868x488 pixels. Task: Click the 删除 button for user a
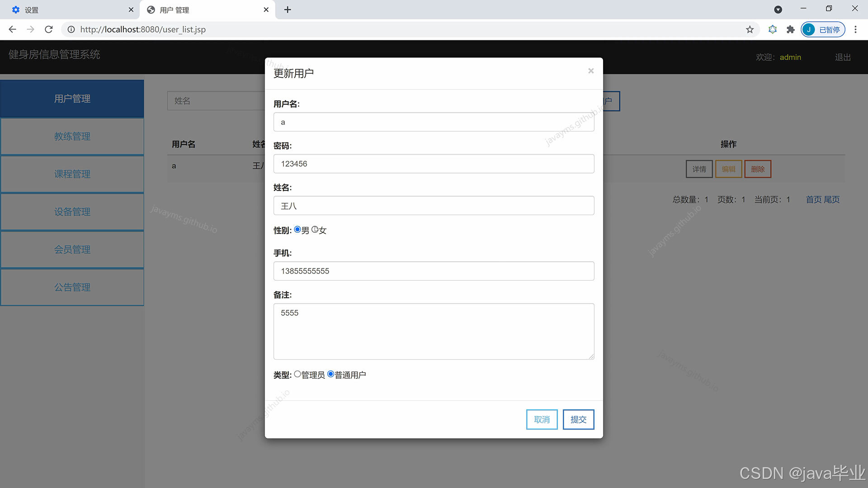(758, 169)
